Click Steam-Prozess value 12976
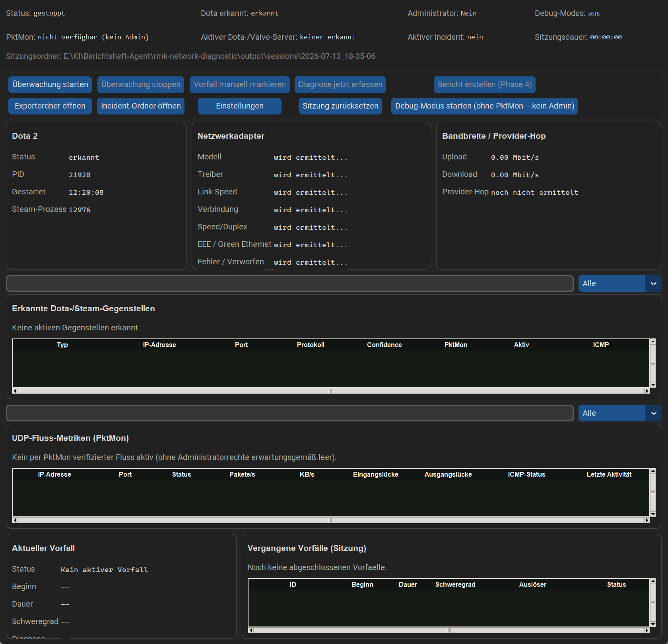Image resolution: width=668 pixels, height=644 pixels. (80, 210)
